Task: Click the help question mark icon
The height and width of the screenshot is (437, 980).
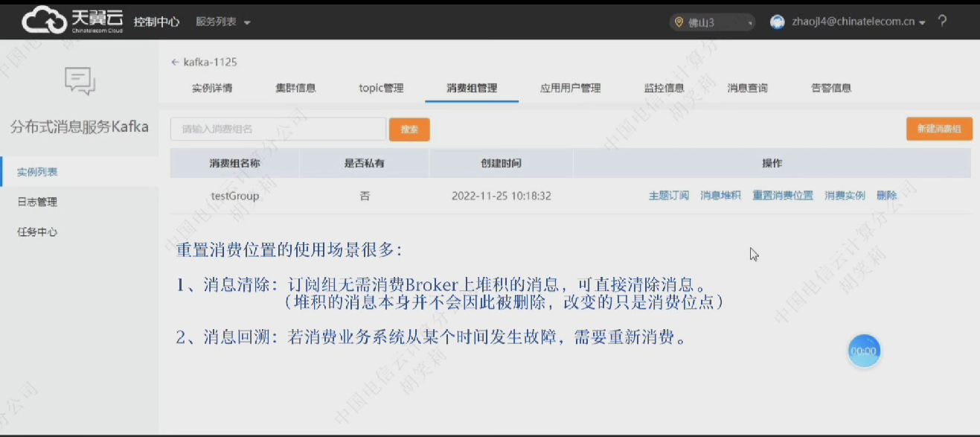Action: [x=942, y=22]
